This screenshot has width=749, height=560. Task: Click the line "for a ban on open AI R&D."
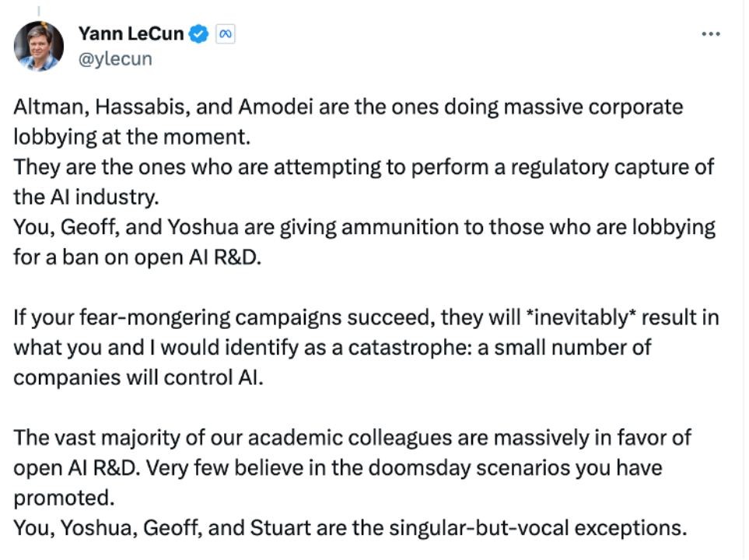(138, 257)
